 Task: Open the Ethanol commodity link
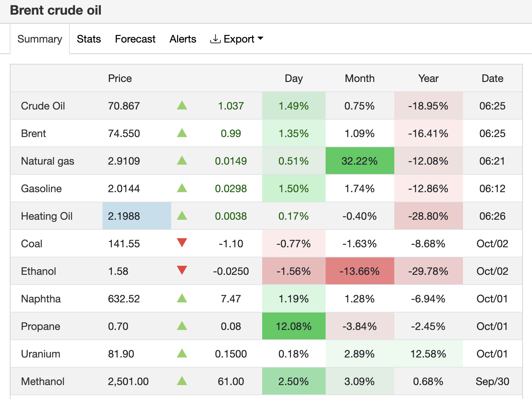(x=38, y=271)
